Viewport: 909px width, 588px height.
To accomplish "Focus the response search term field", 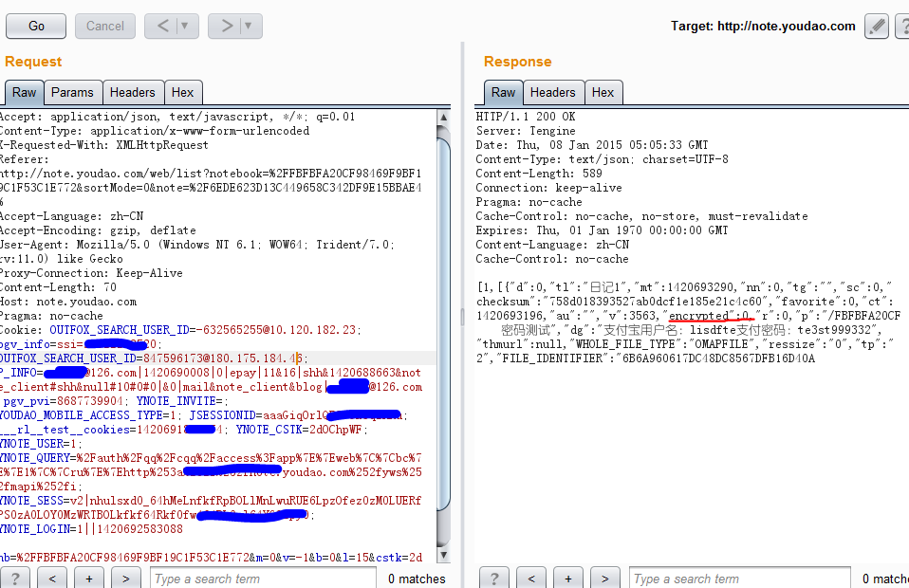I will point(740,579).
